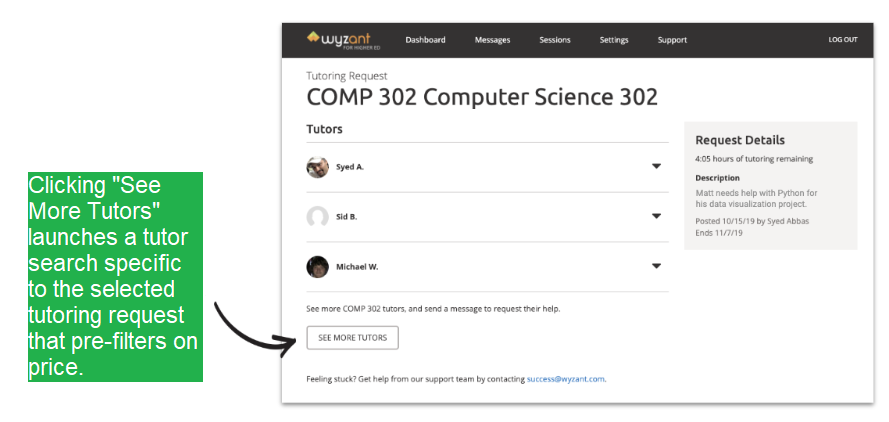Email success@wyzant.com support link
Viewport: 889px width, 422px height.
[x=566, y=379]
